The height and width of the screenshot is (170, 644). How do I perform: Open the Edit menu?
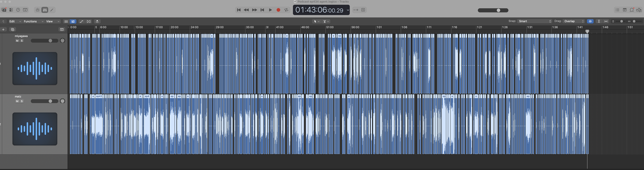click(x=15, y=22)
